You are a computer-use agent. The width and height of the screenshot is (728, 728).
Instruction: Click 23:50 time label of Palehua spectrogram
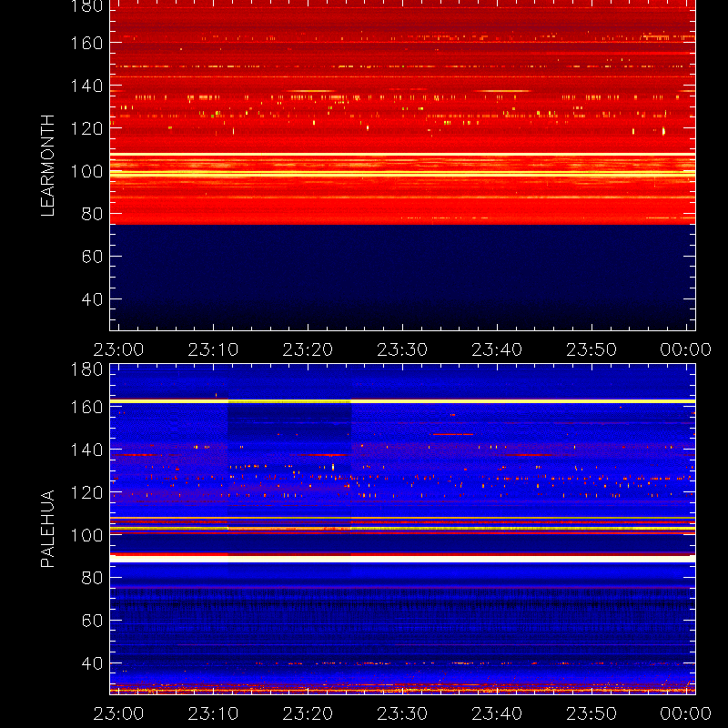[591, 713]
